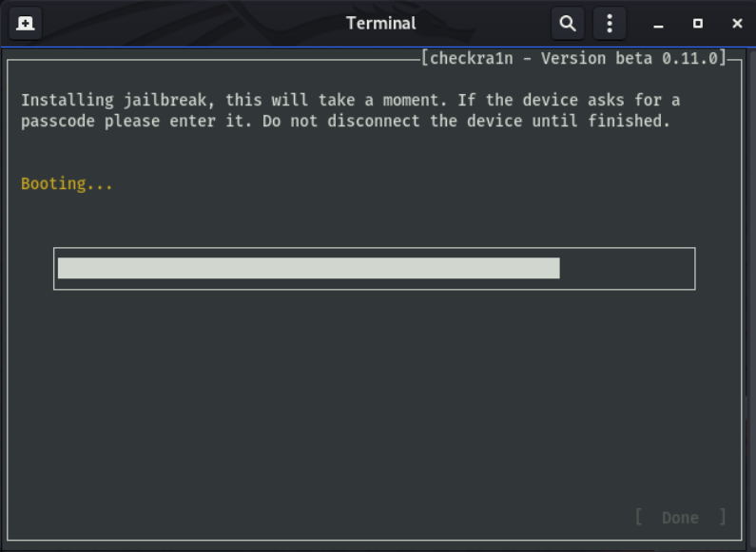Screen dimensions: 756x552
Task: Click the empty terminal area below progress bar
Action: 374,400
